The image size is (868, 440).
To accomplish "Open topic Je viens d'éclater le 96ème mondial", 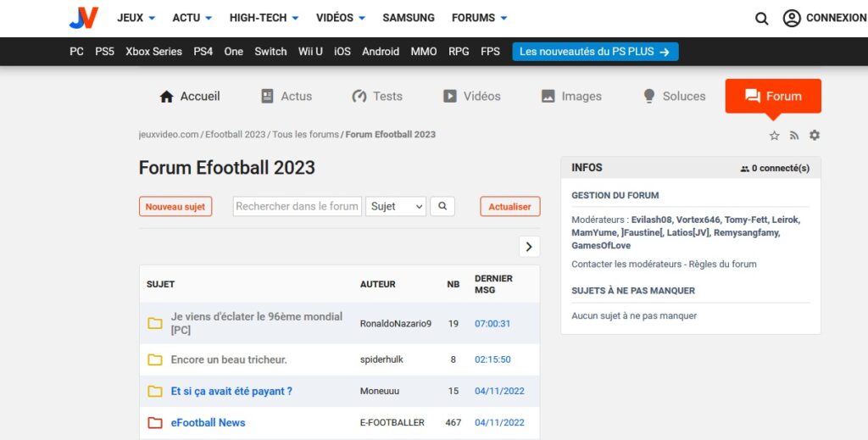I will pyautogui.click(x=256, y=323).
